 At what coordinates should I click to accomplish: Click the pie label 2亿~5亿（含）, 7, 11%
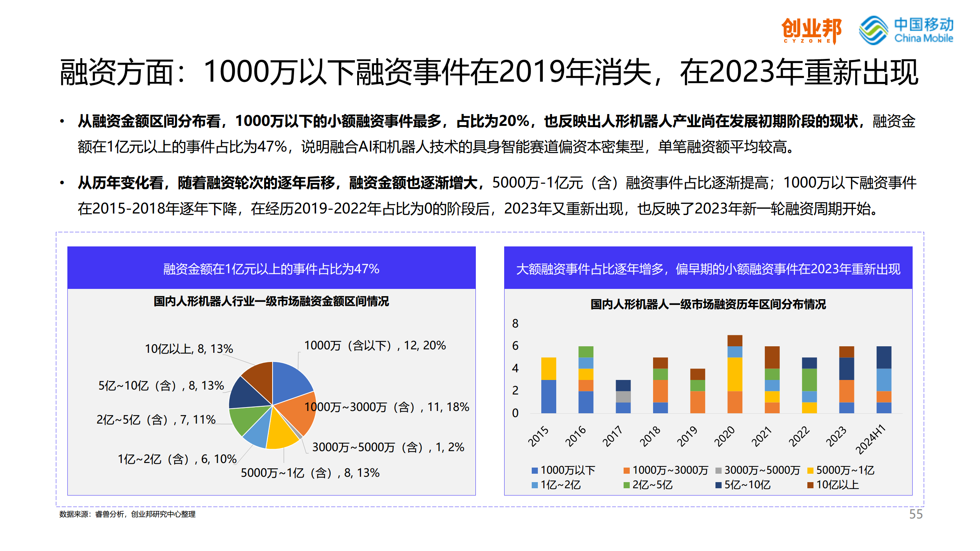coord(156,420)
